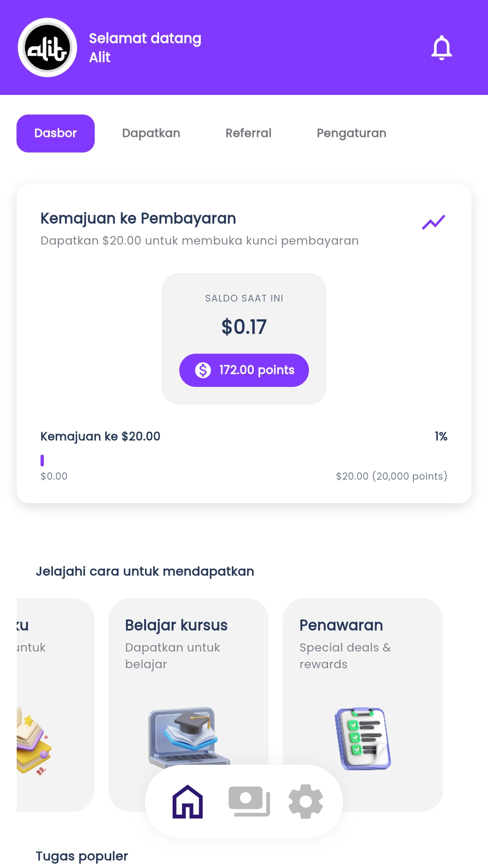Switch to the Dapatkan tab

point(151,133)
